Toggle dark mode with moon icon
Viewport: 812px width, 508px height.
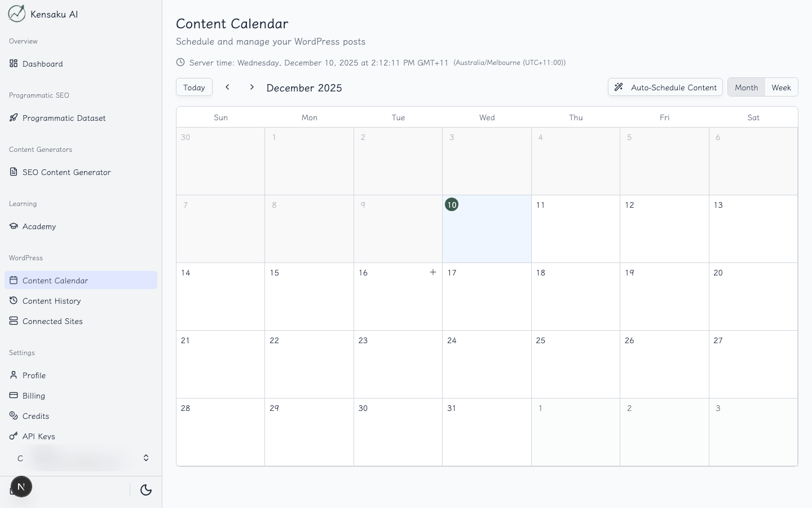point(146,490)
